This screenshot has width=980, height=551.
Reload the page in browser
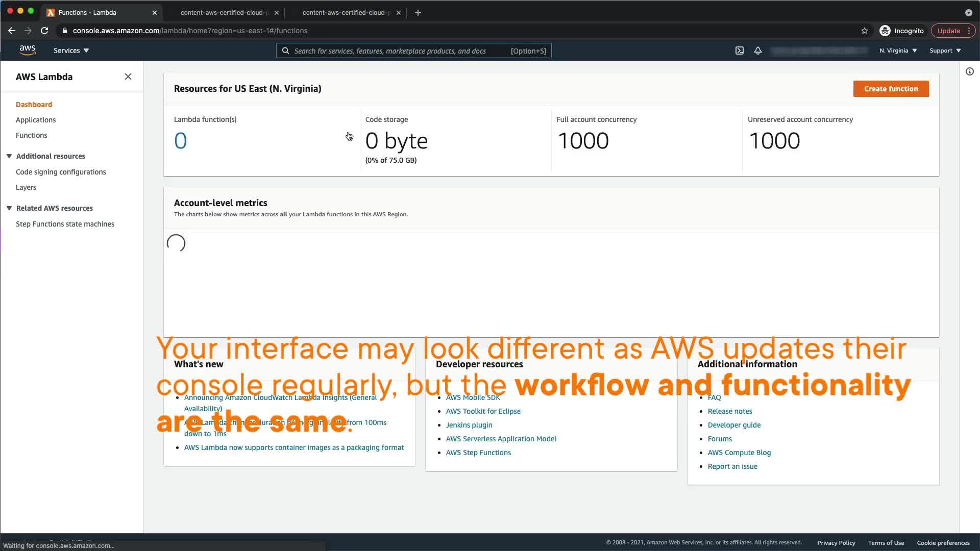pyautogui.click(x=44, y=31)
